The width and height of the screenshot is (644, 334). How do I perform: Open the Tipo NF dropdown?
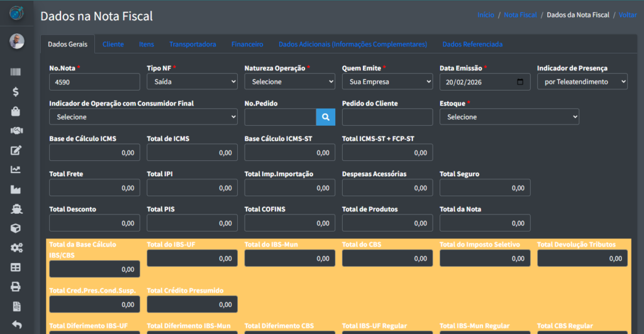point(192,82)
